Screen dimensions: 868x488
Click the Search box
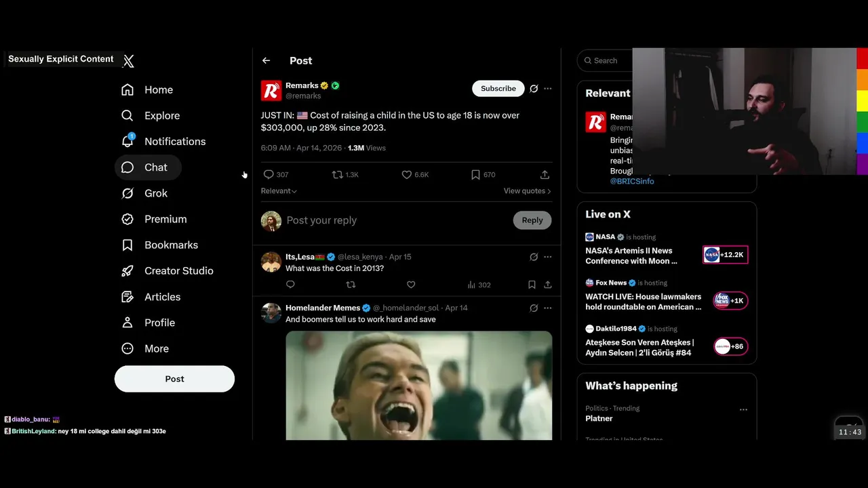tap(606, 60)
